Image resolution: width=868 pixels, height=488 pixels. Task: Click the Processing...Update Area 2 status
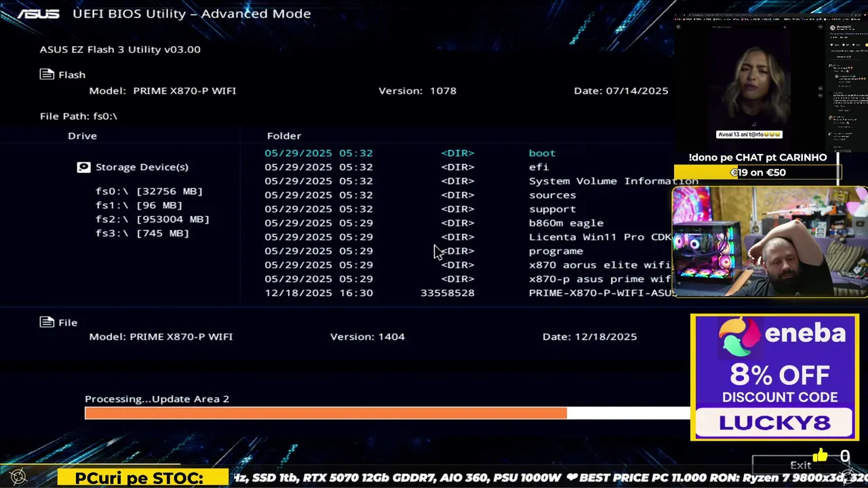click(157, 399)
